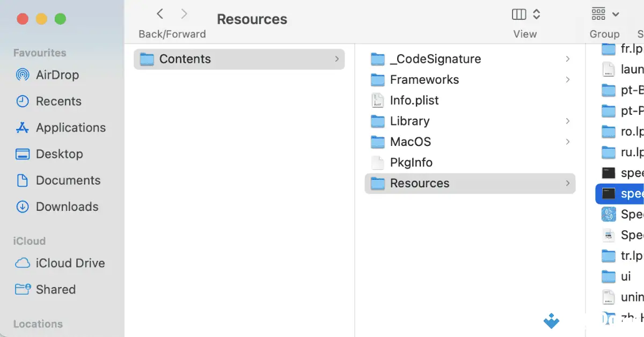Viewport: 644px width, 337px height.
Task: Expand the Library folder chevron
Action: click(568, 121)
